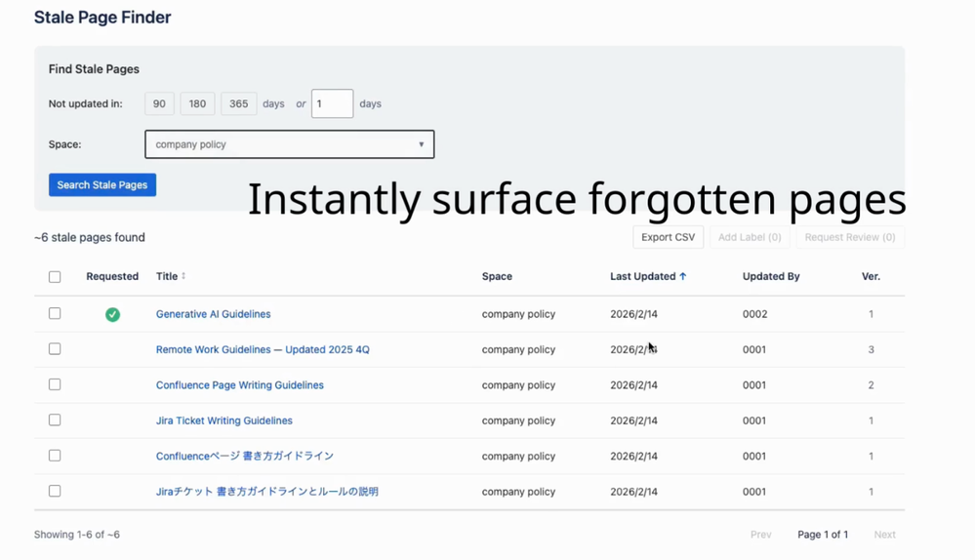Screen dimensions: 975x560
Task: Check the Confluenceページ 書き方ガイドライン row checkbox
Action: pos(55,455)
